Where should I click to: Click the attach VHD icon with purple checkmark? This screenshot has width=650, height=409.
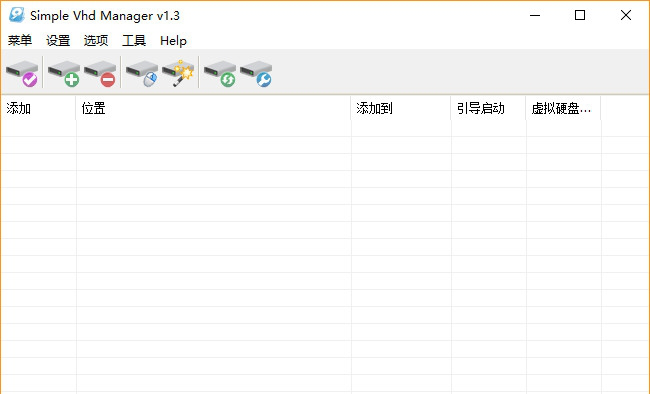click(22, 73)
